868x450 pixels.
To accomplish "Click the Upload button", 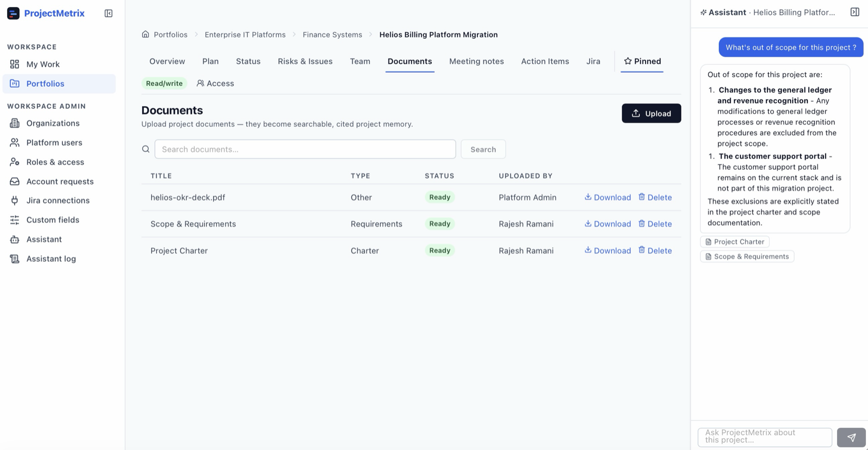I will [652, 113].
